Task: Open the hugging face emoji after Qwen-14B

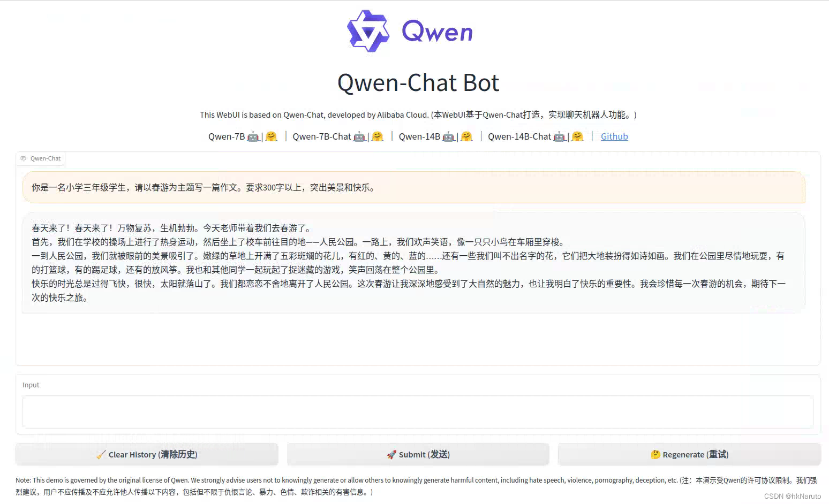Action: click(x=467, y=136)
